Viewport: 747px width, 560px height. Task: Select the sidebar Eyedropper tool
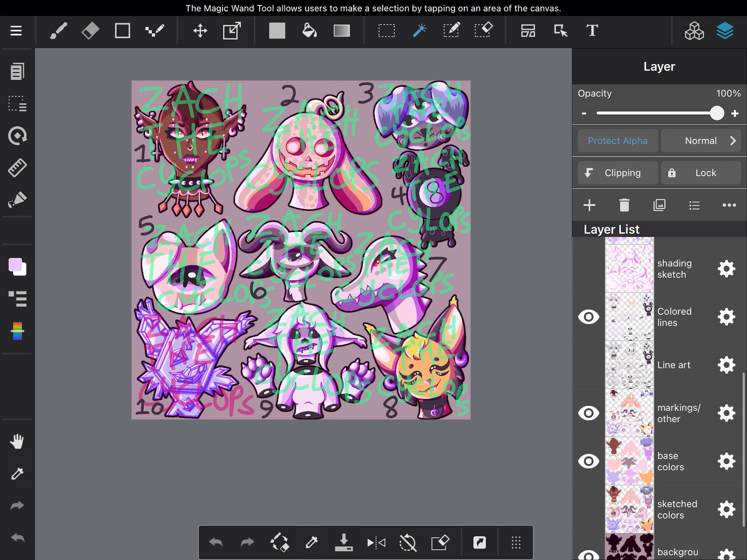[x=17, y=474]
